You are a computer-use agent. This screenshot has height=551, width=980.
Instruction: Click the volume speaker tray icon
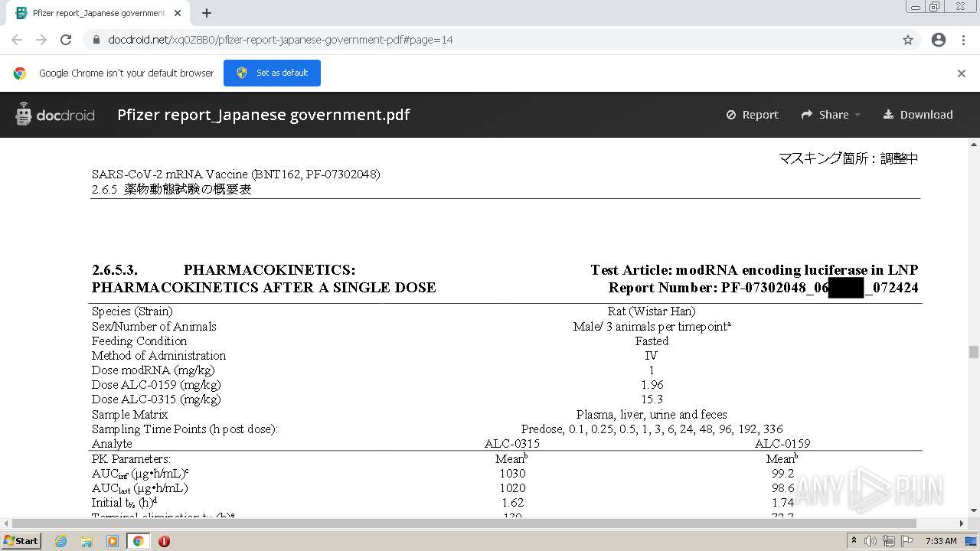pyautogui.click(x=871, y=541)
